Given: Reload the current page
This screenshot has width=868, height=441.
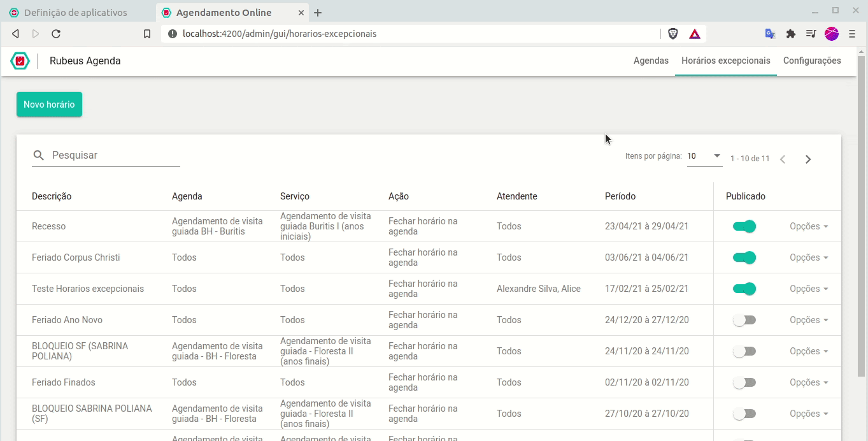Looking at the screenshot, I should 56,34.
